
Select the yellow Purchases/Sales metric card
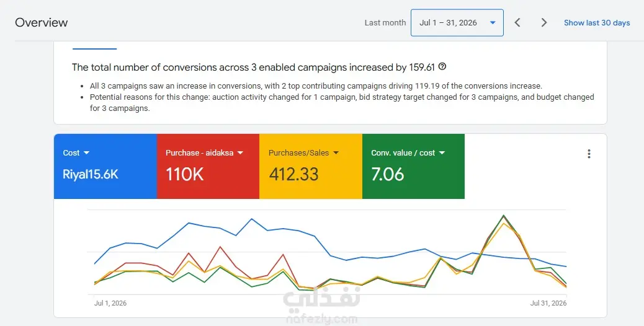[x=310, y=167]
